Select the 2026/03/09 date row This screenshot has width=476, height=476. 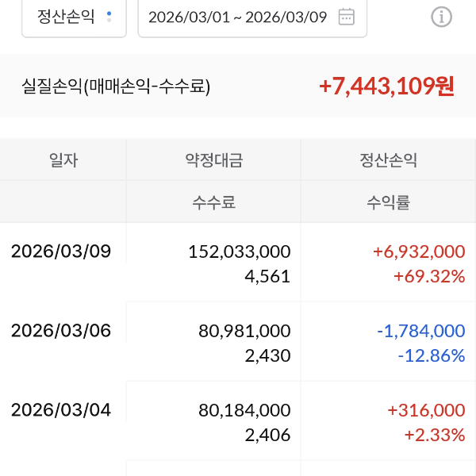(x=61, y=251)
